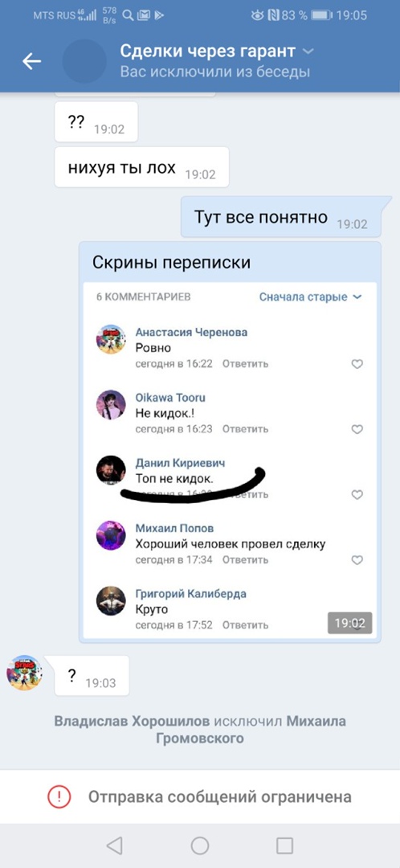Tap the back arrow in header
400x868 pixels.
[31, 61]
